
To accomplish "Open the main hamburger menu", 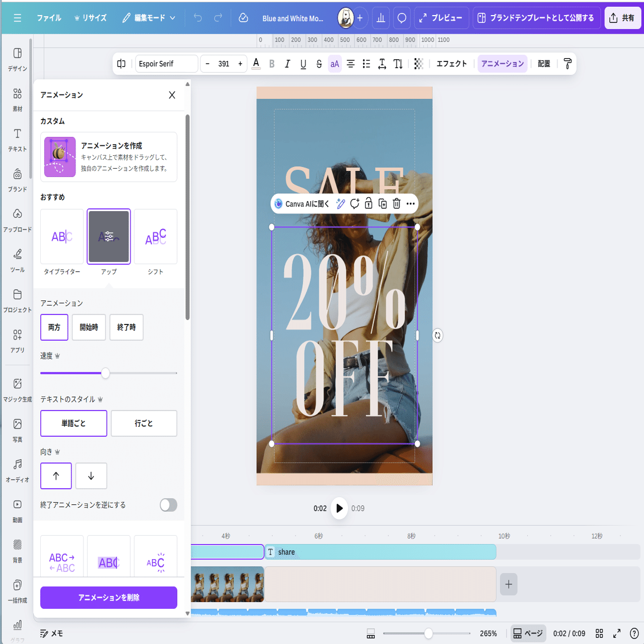I will point(17,18).
